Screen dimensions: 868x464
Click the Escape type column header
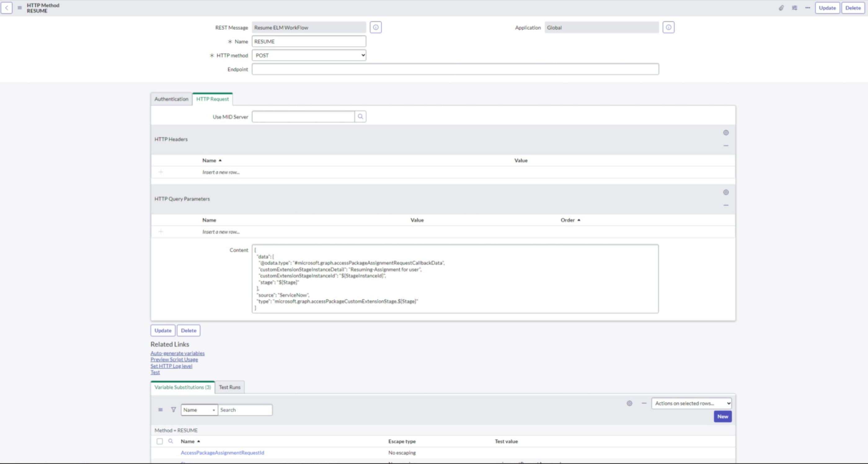[x=402, y=441]
